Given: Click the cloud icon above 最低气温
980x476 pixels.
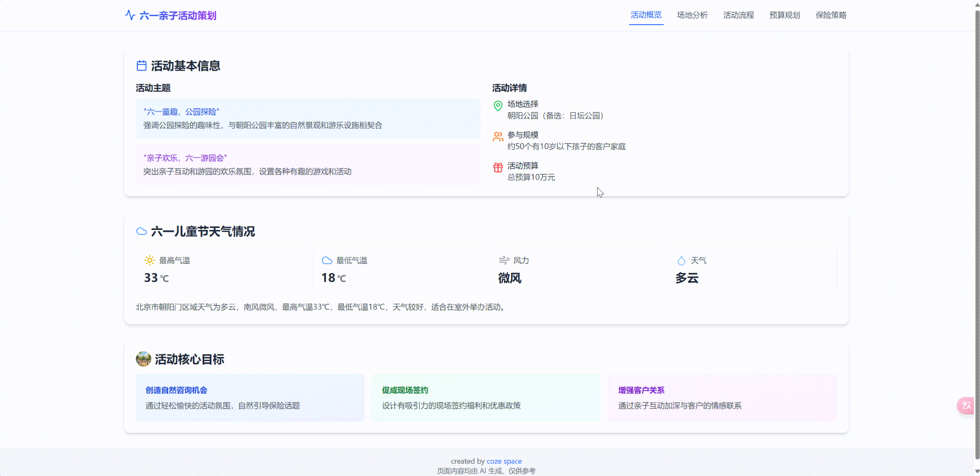Looking at the screenshot, I should click(x=326, y=260).
